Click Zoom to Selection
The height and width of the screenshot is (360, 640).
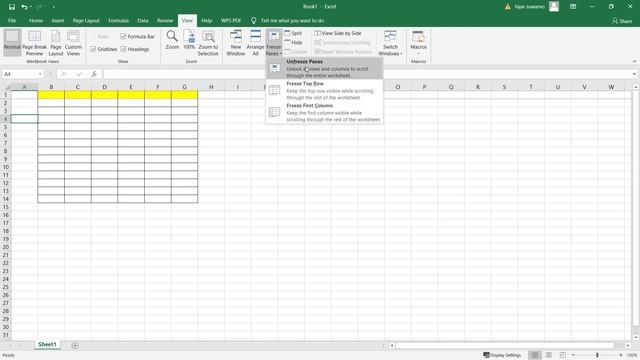208,42
